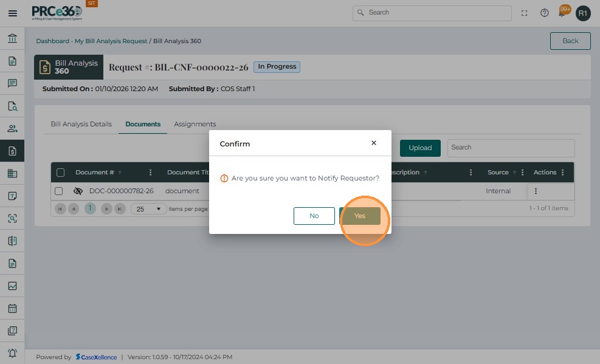Viewport: 600px width, 364px height.
Task: Click the 'Internal' source cell
Action: click(498, 191)
